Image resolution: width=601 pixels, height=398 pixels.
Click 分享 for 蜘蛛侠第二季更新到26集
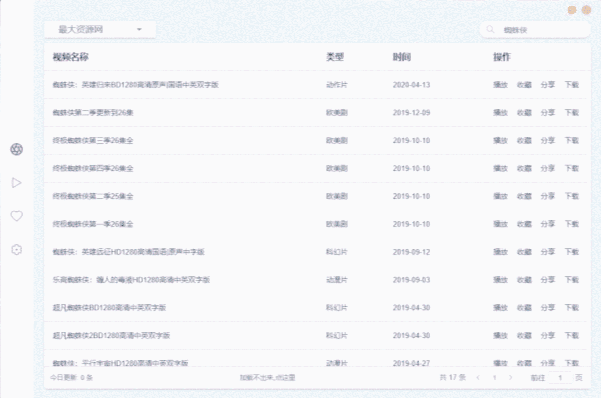point(548,113)
